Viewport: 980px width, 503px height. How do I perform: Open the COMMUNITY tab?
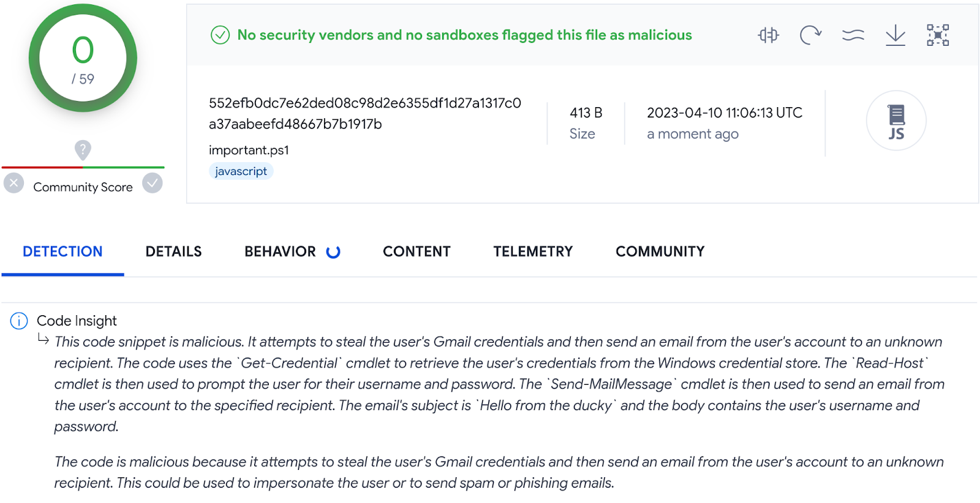click(x=660, y=251)
